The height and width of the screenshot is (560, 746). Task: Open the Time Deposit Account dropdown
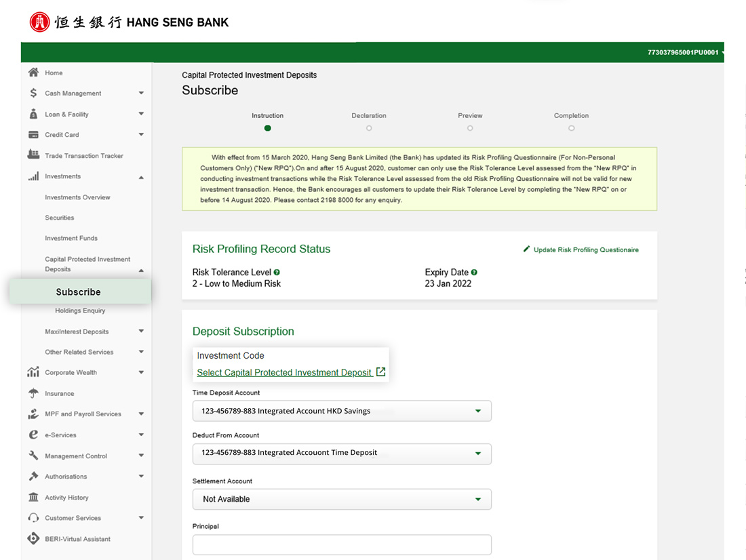pos(342,411)
